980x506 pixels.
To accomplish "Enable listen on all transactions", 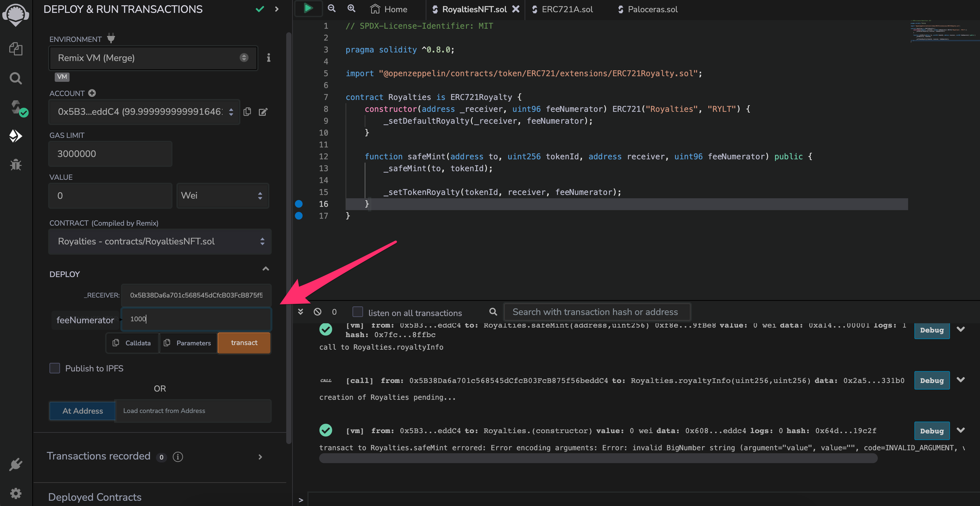I will 358,312.
